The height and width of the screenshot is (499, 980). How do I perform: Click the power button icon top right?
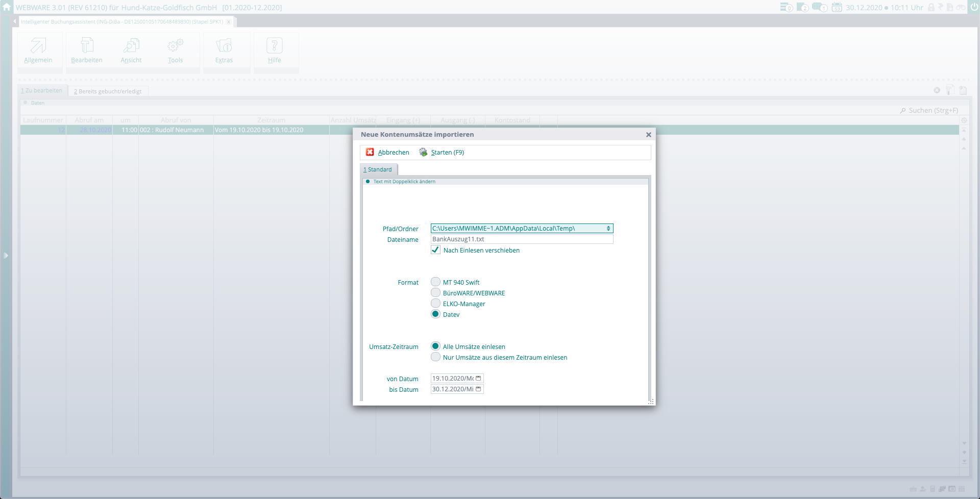[973, 7]
